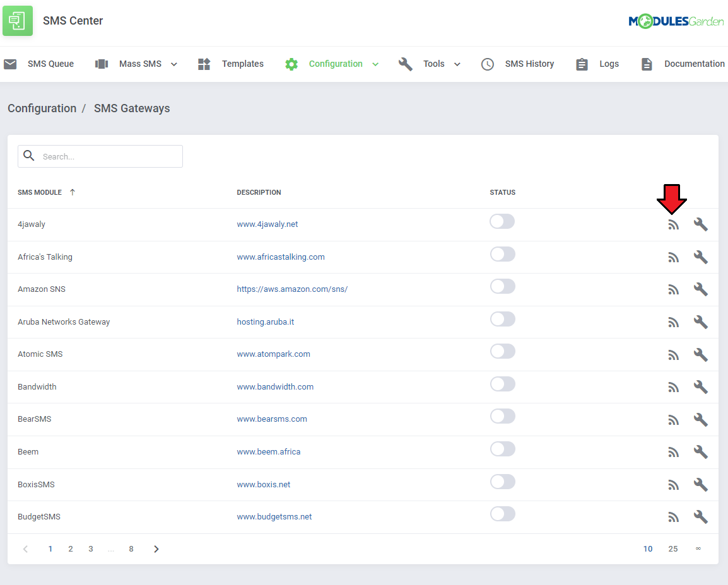The height and width of the screenshot is (585, 728).
Task: Click Aruba Networks Gateway signal icon
Action: click(x=673, y=322)
